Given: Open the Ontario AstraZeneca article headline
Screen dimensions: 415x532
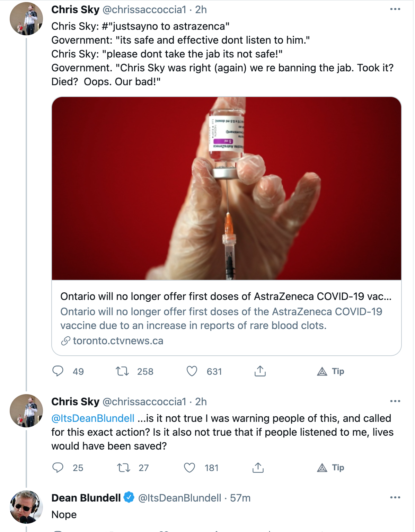Looking at the screenshot, I should [226, 296].
